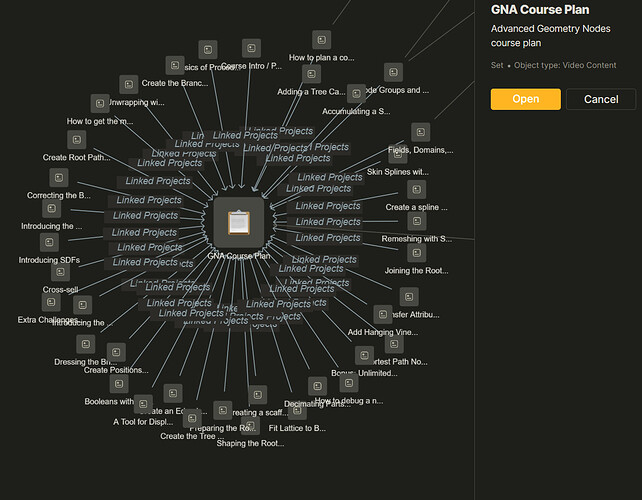
Task: Select the 'How to plan a co...' node icon
Action: pos(321,40)
